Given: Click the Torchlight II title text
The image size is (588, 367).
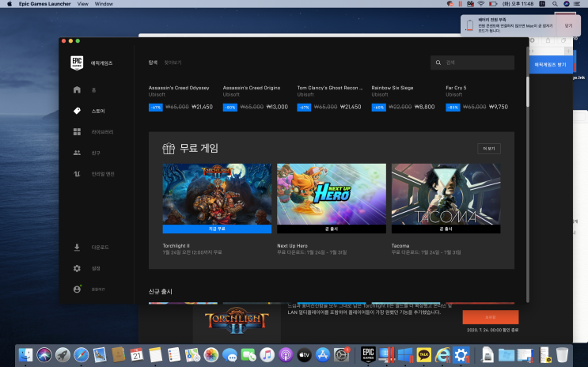Looking at the screenshot, I should tap(176, 245).
